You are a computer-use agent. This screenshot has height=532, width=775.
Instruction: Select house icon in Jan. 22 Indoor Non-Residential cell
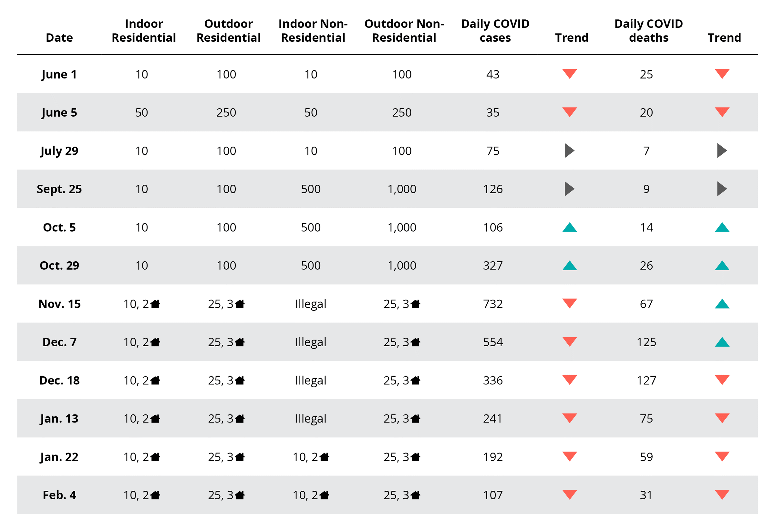coord(324,457)
